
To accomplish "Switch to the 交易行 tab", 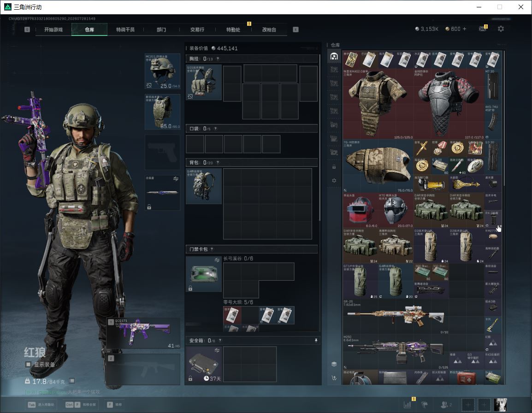I will 197,29.
